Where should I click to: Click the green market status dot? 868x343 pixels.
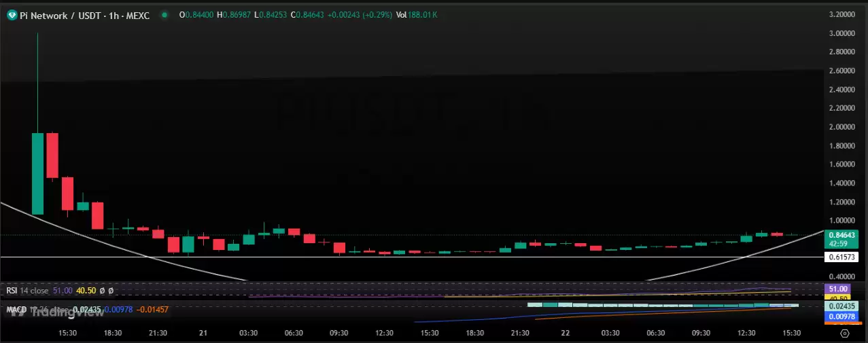(165, 15)
